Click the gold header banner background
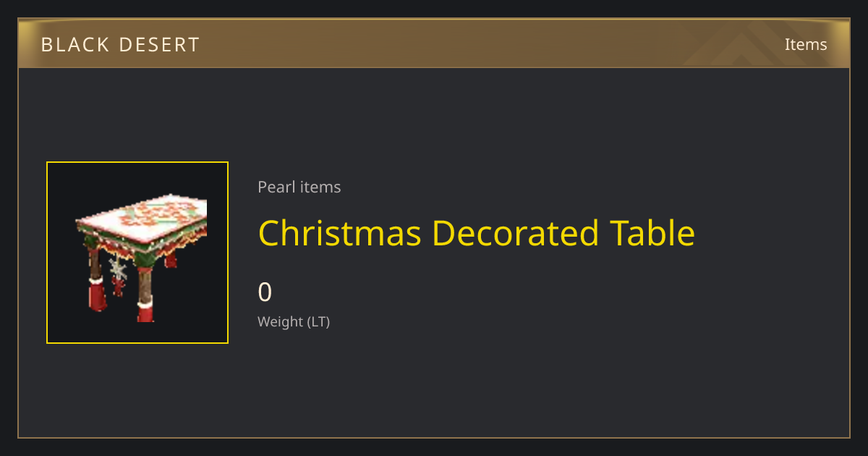This screenshot has height=456, width=868. (434, 43)
